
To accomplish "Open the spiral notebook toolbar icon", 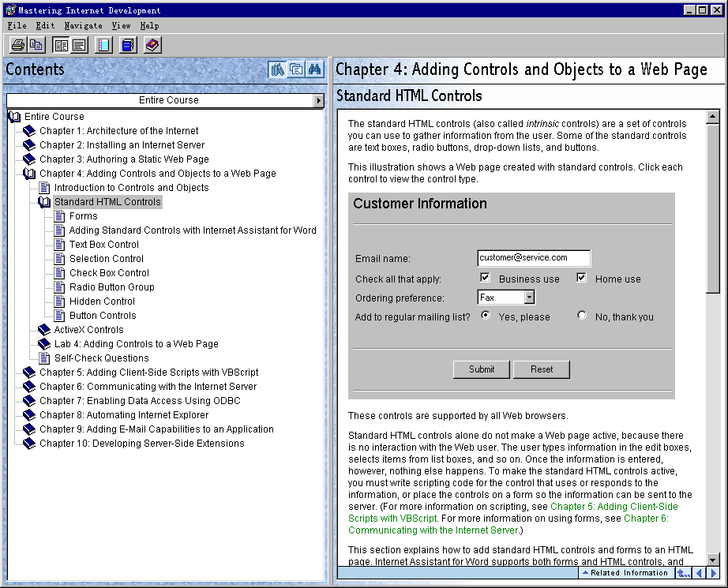I will (x=103, y=45).
